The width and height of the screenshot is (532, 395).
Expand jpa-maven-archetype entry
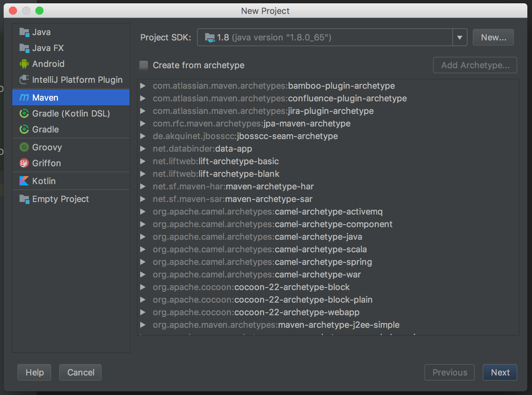click(143, 123)
